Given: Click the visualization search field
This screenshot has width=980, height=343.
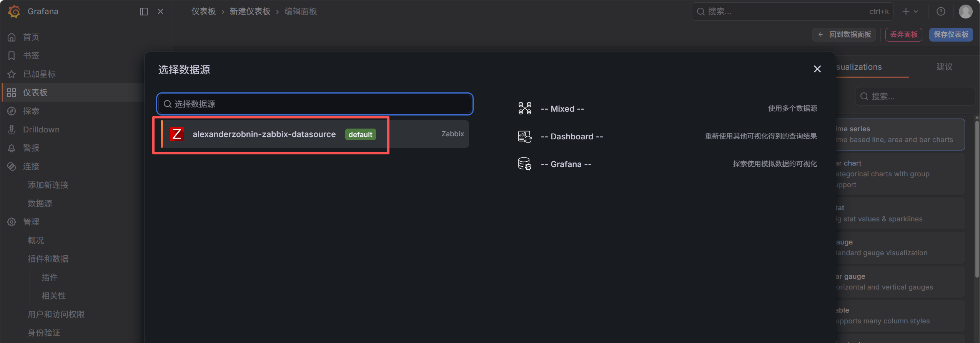Looking at the screenshot, I should coord(915,96).
